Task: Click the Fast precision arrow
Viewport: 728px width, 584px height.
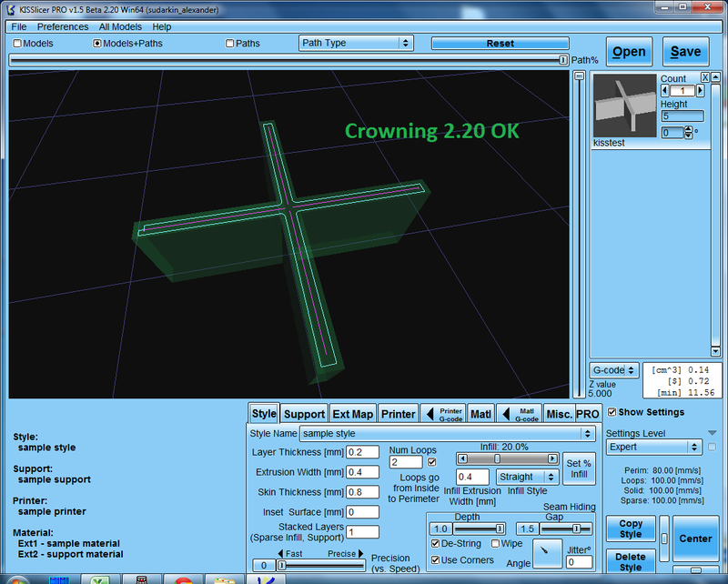Action: [280, 553]
